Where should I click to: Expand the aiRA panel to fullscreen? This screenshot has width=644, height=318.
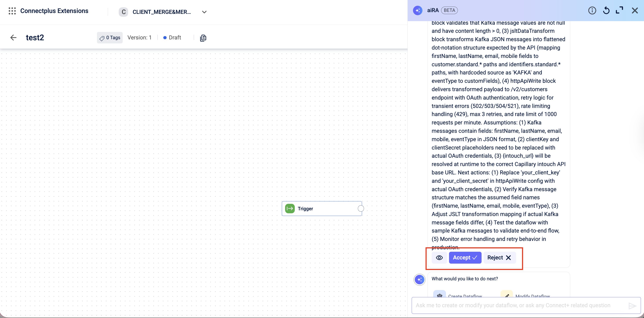coord(620,11)
